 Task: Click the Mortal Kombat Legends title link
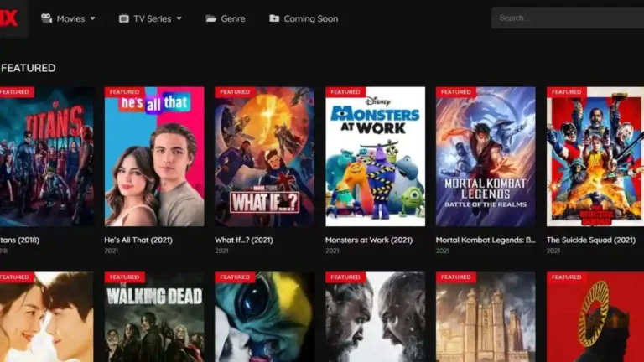pos(486,240)
